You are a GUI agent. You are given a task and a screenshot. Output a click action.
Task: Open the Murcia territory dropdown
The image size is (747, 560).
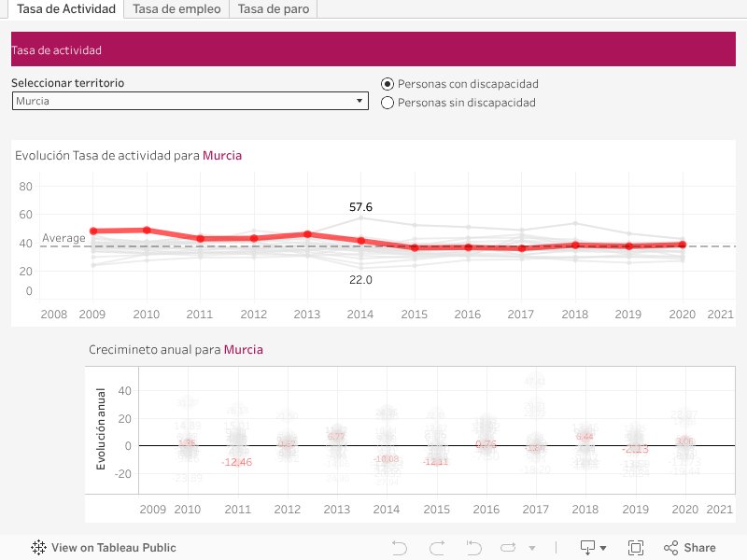[190, 101]
